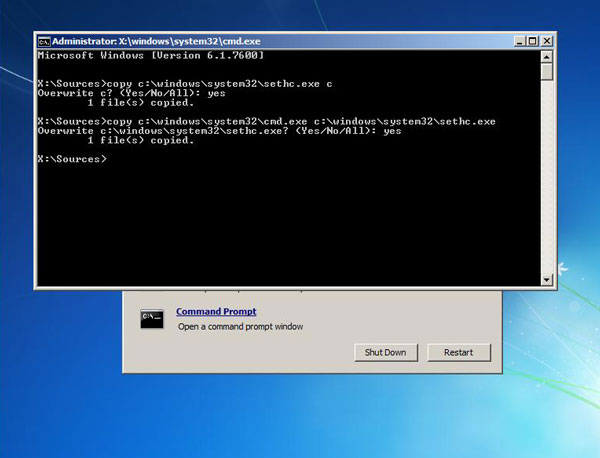This screenshot has width=600, height=458.
Task: Click the last X:\Sources> prompt line
Action: point(70,158)
